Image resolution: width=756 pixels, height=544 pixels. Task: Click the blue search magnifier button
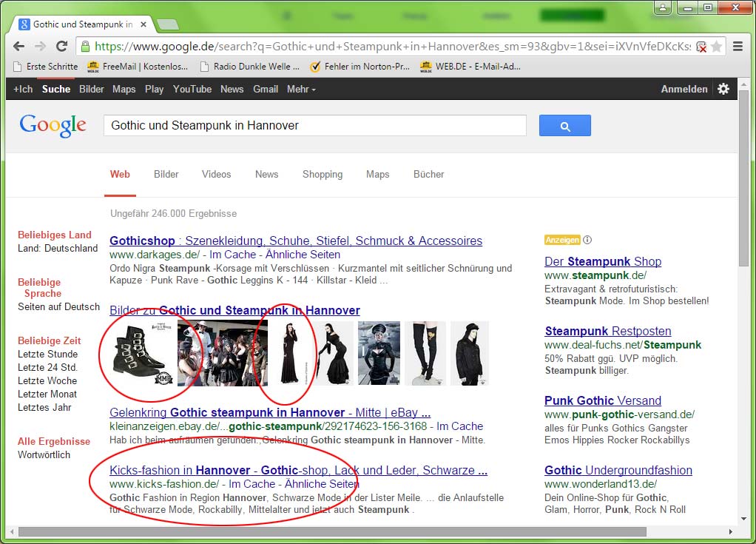pos(565,126)
